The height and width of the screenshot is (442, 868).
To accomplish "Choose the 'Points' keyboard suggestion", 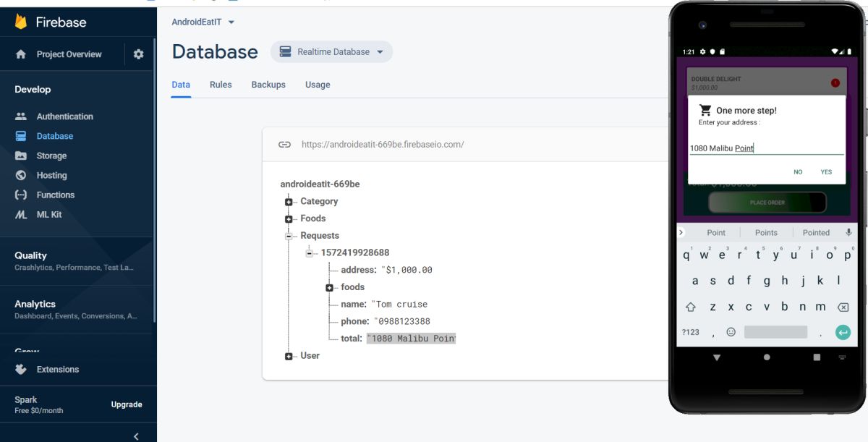I will 766,232.
